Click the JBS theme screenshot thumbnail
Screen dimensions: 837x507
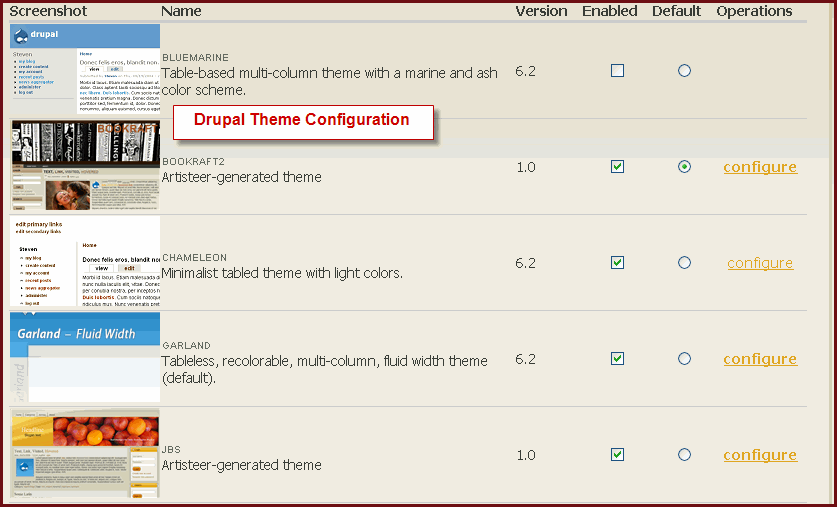(85, 453)
